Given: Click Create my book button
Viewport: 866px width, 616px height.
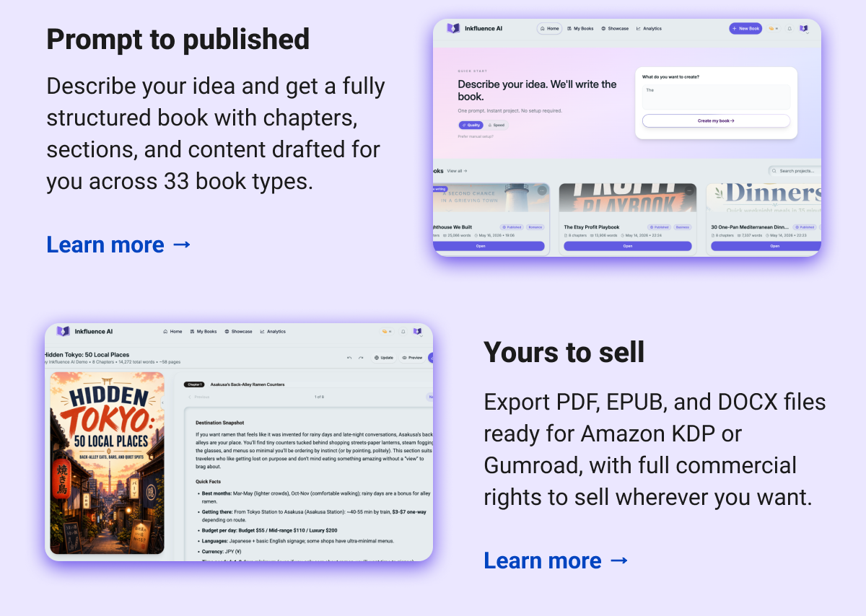Looking at the screenshot, I should 716,121.
